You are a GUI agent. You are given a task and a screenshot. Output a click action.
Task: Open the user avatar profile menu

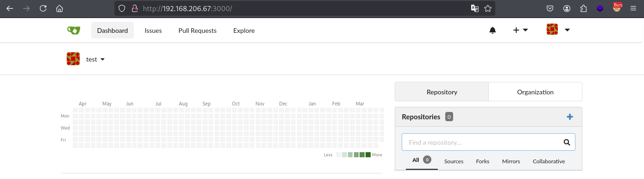(x=558, y=30)
